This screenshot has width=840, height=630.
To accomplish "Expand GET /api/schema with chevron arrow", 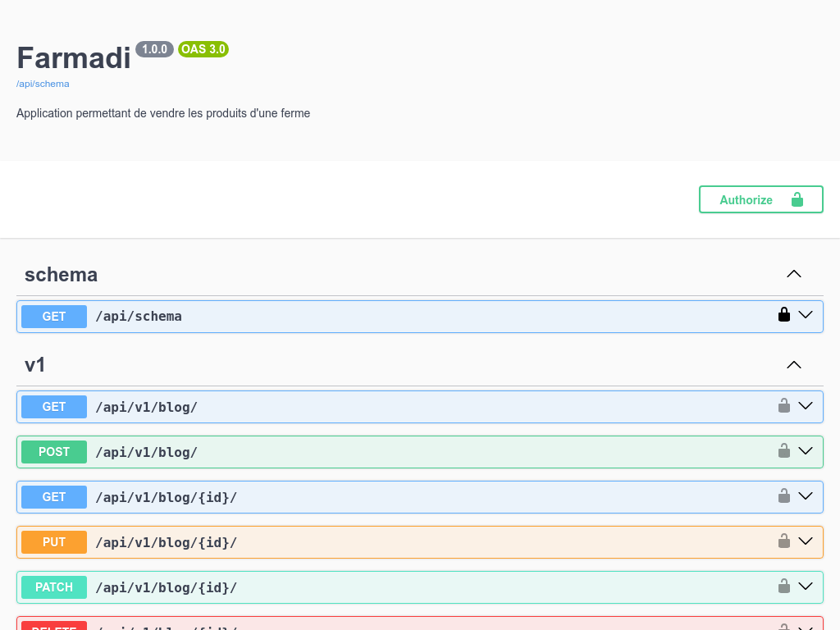I will click(806, 315).
